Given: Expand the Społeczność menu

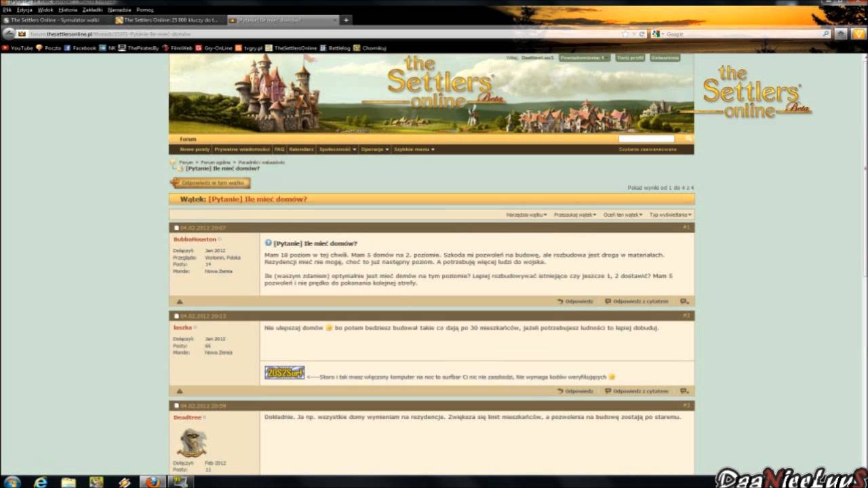Looking at the screenshot, I should pyautogui.click(x=337, y=149).
